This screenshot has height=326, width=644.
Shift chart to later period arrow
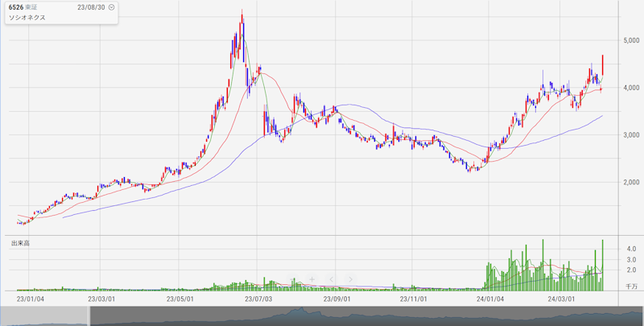(350, 279)
